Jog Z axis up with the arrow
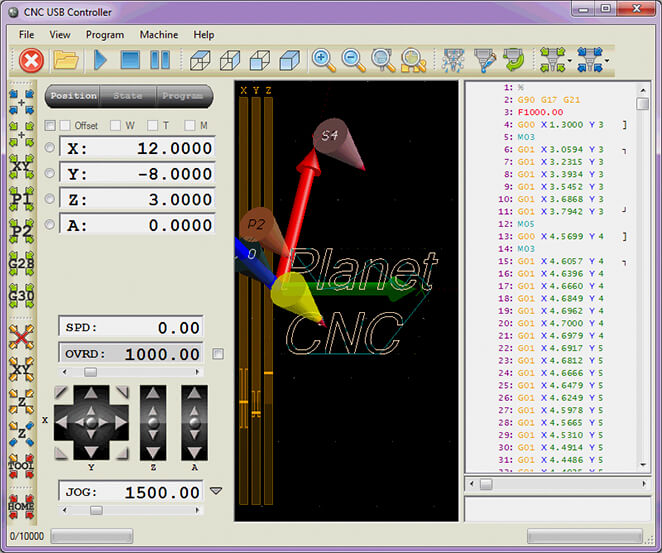The image size is (662, 553). pyautogui.click(x=153, y=393)
